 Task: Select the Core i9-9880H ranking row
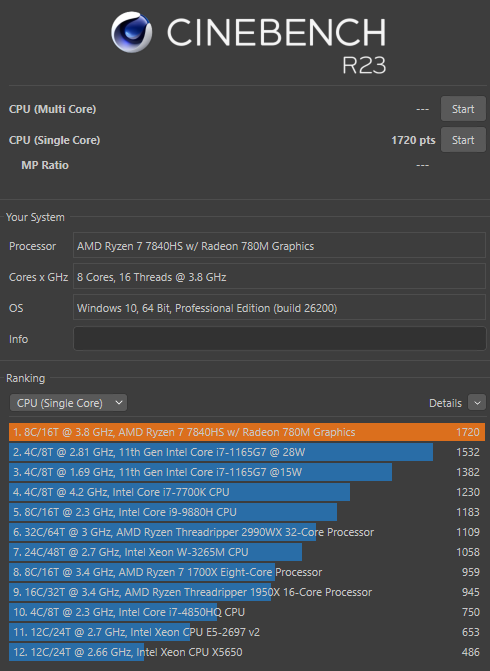(247, 512)
